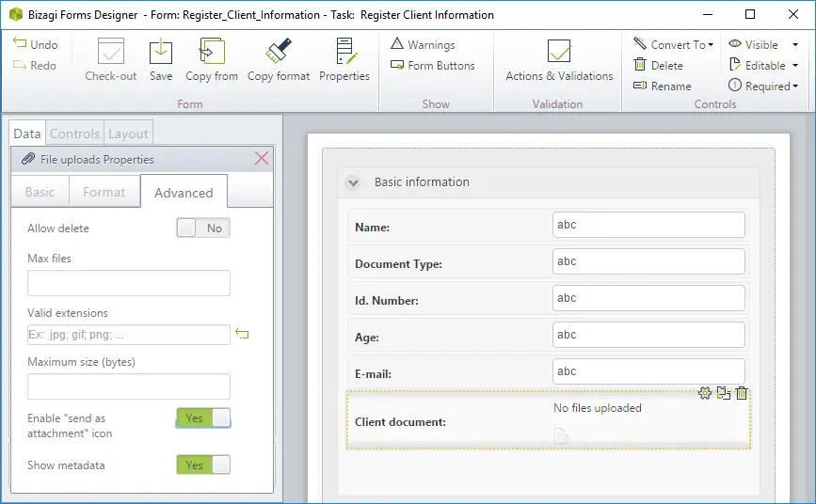Open Convert To dropdown
This screenshot has height=504, width=816.
pyautogui.click(x=673, y=45)
